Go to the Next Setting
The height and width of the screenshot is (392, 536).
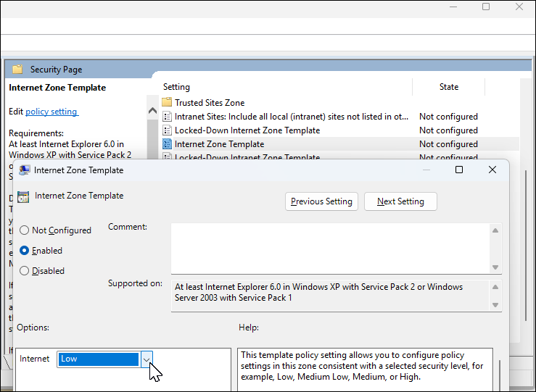[x=400, y=201]
